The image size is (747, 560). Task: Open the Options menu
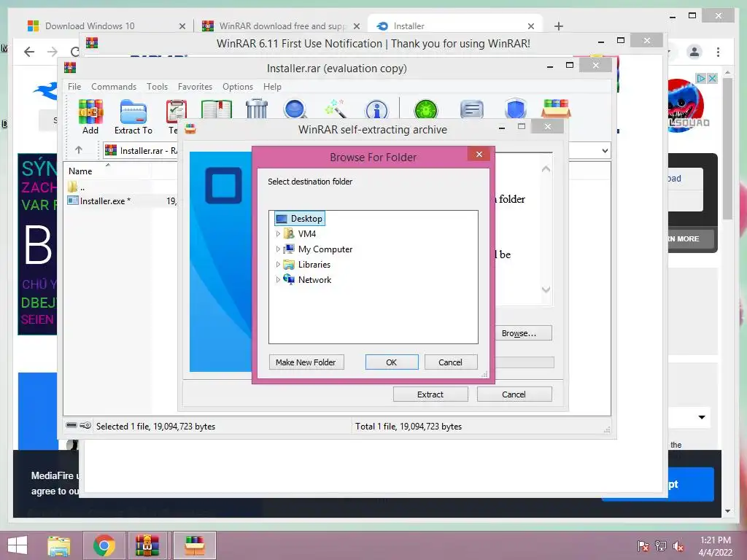[x=238, y=87]
